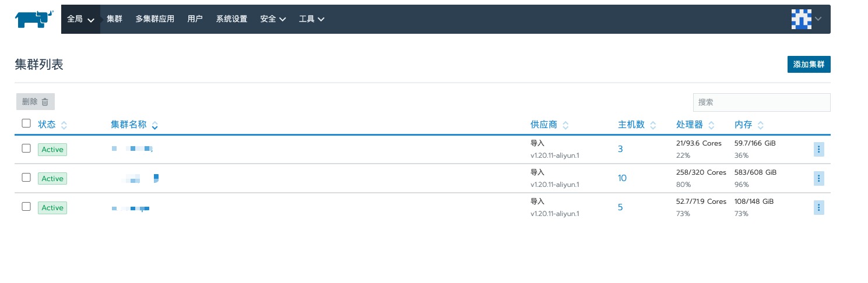This screenshot has width=868, height=283.
Task: Focus the 搜索 search input field
Action: 761,102
